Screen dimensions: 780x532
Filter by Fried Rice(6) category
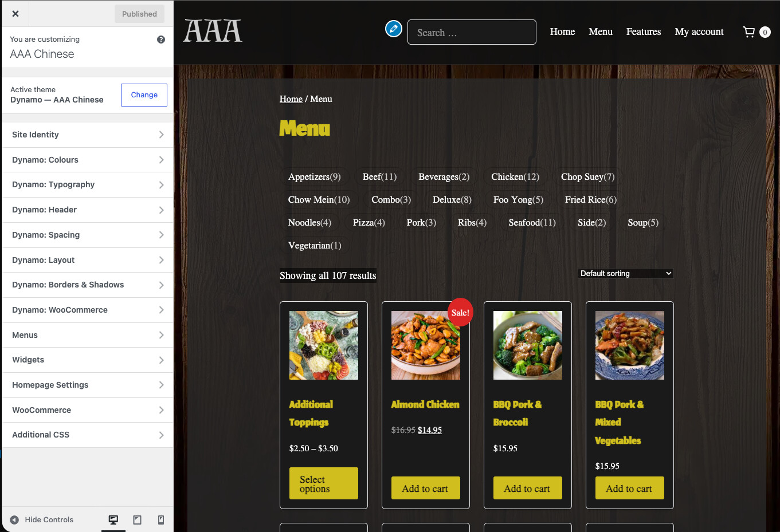591,200
